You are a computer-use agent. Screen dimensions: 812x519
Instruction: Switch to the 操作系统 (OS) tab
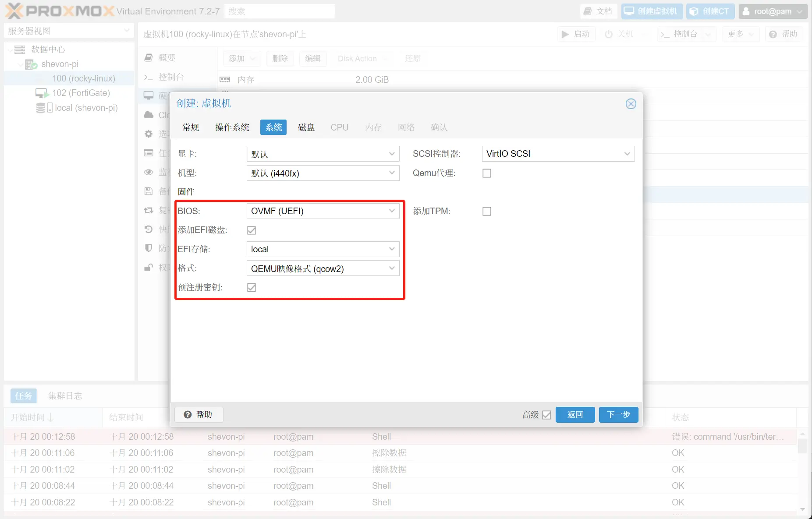pyautogui.click(x=232, y=127)
